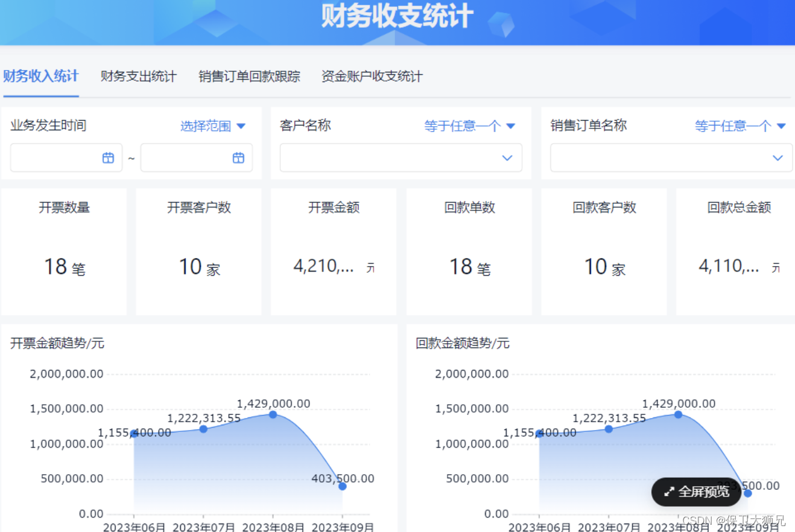Click the 财务收支统计 page header title
This screenshot has height=532, width=795.
tap(397, 16)
